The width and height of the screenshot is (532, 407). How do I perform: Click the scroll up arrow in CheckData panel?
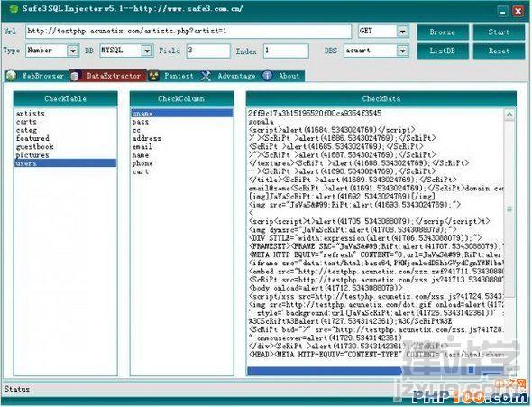click(509, 115)
